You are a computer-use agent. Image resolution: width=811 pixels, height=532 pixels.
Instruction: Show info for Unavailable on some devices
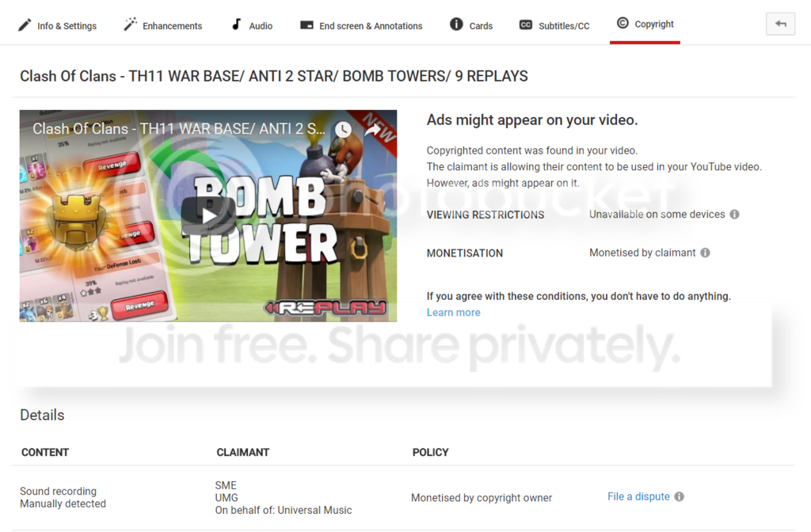[734, 215]
